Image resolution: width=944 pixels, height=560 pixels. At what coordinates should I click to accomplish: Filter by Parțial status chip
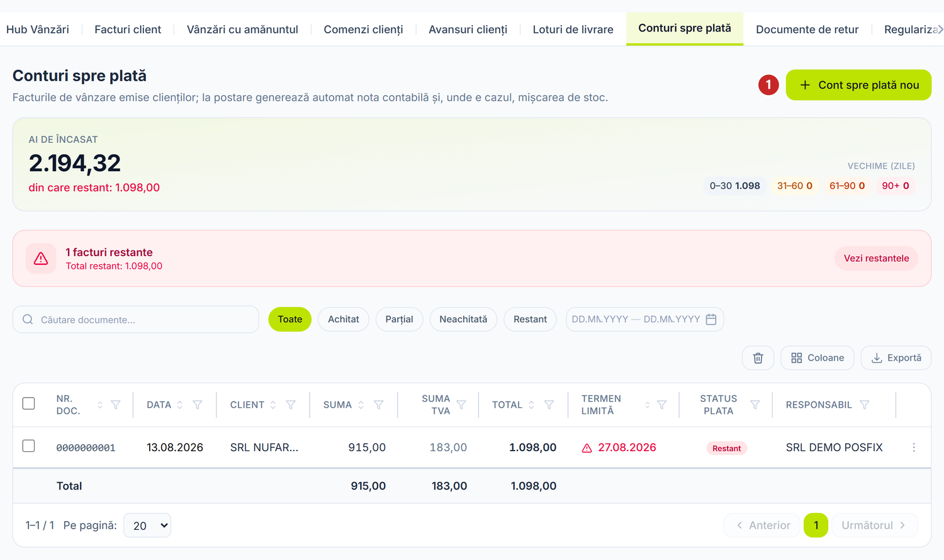pyautogui.click(x=400, y=320)
